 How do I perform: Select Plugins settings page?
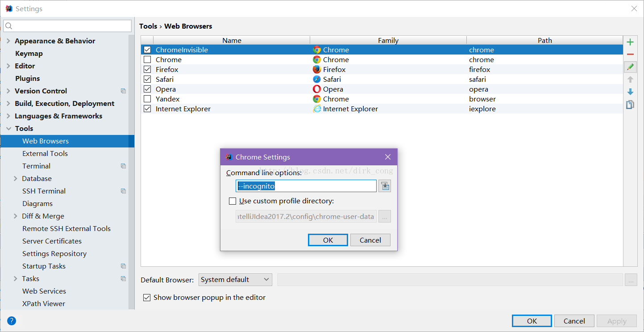(x=28, y=78)
